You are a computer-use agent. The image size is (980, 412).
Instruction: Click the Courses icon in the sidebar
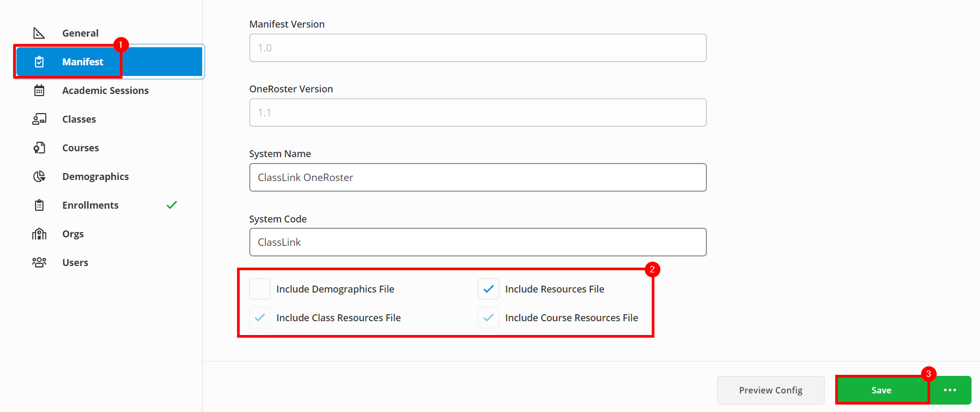tap(39, 148)
